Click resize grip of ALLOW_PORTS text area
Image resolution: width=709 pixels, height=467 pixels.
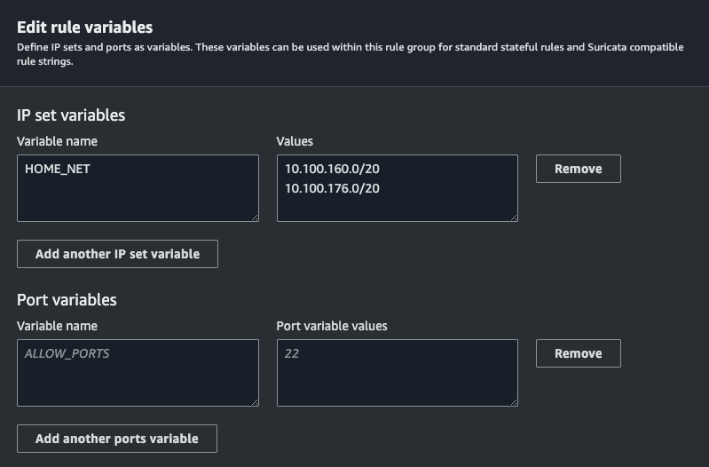[255, 402]
